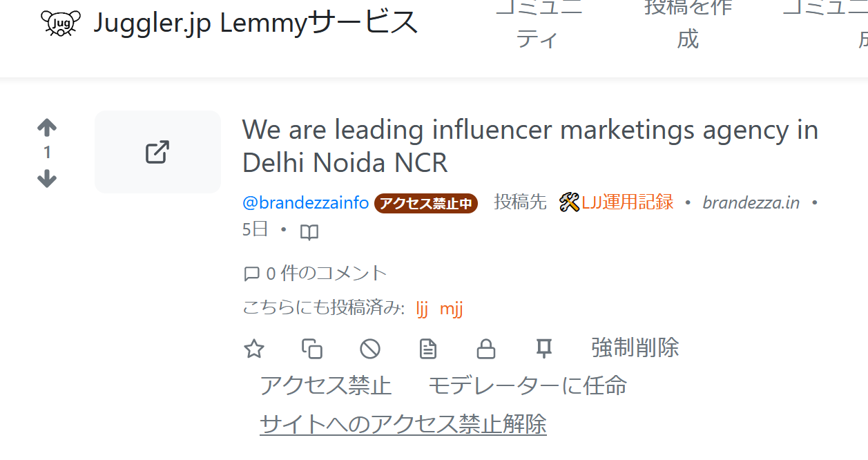The width and height of the screenshot is (868, 460).
Task: Save post with the star icon
Action: [x=254, y=349]
